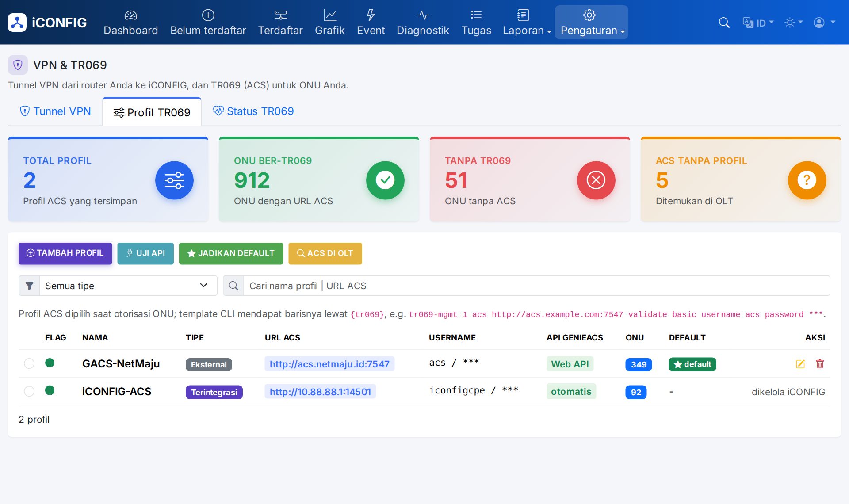The width and height of the screenshot is (849, 504).
Task: Open the Dashboard gauge icon
Action: click(x=130, y=15)
